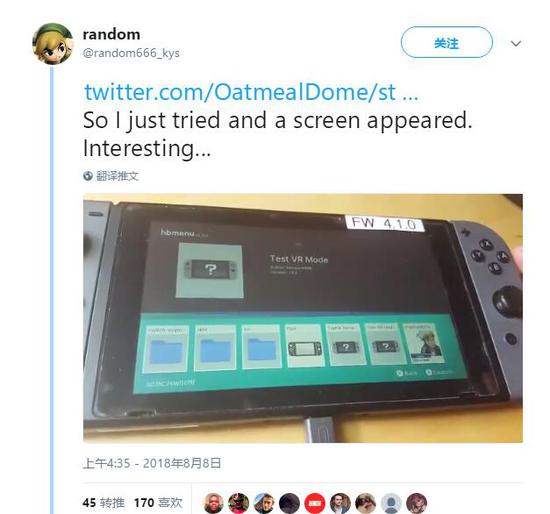Open the first liker's avatar

(214, 503)
